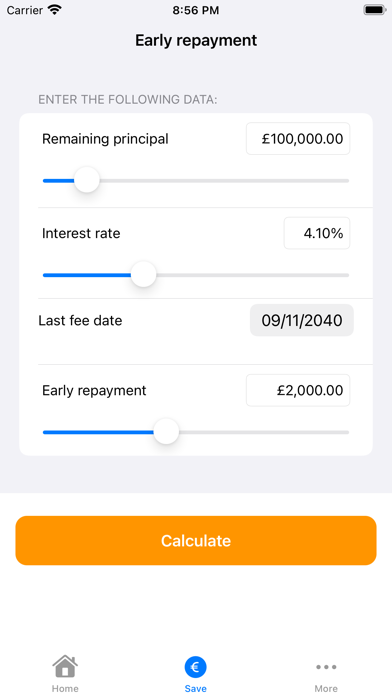Click the Interest rate slider track end
Screen dimensions: 392x696
(346, 275)
